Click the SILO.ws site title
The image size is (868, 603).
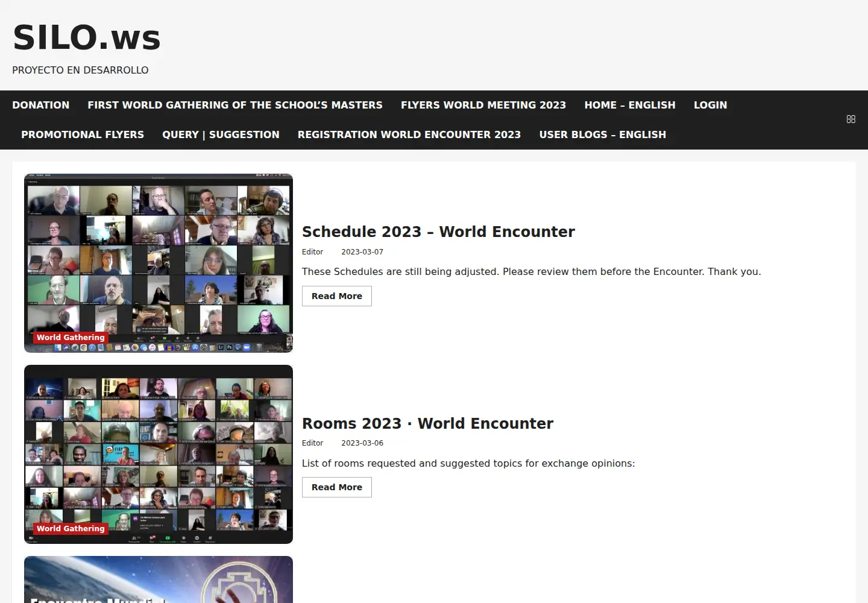tap(87, 37)
